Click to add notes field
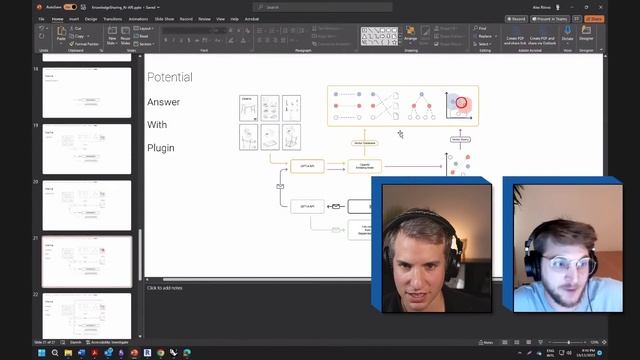Image resolution: width=640 pixels, height=360 pixels. pos(164,288)
